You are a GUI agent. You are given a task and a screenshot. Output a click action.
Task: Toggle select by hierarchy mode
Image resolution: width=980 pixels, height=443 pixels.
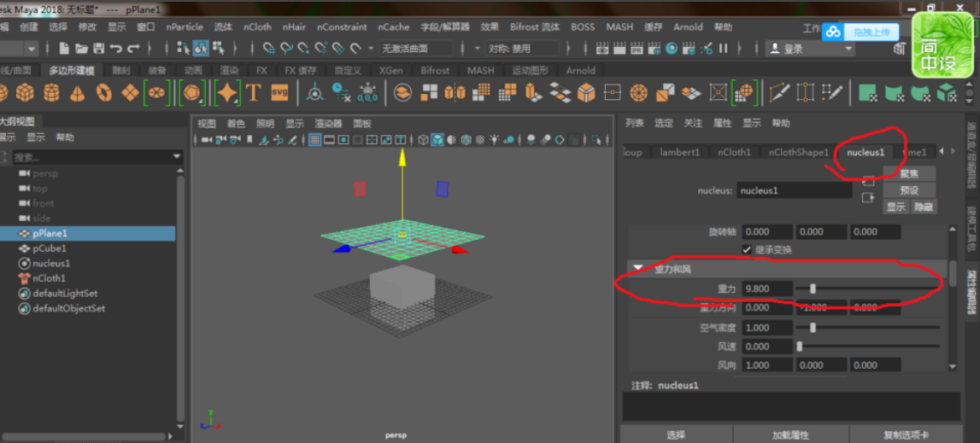coord(183,48)
